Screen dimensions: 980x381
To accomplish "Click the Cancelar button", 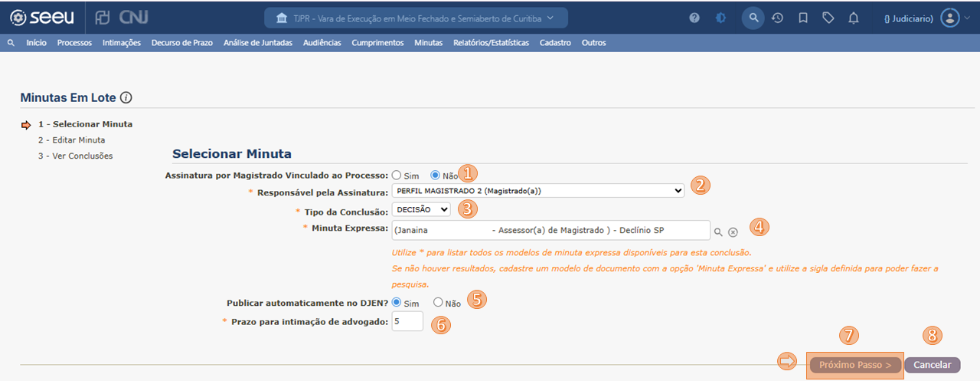I will (x=932, y=365).
